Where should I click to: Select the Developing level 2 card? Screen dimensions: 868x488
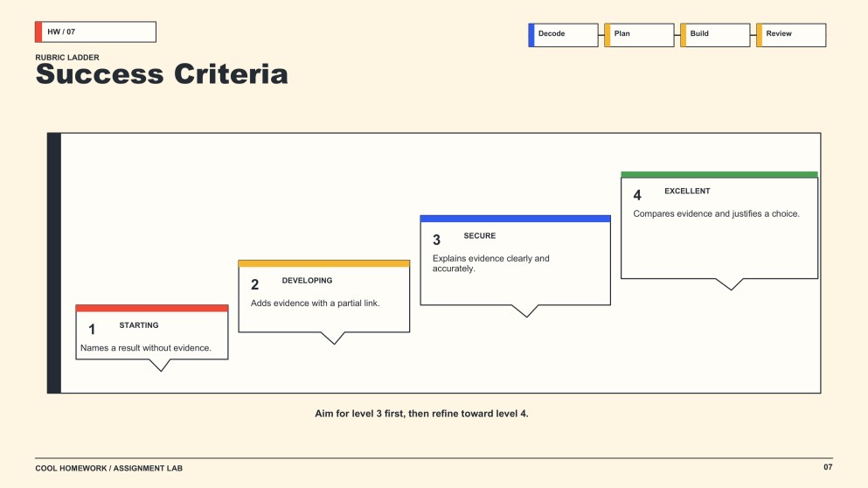(x=323, y=296)
